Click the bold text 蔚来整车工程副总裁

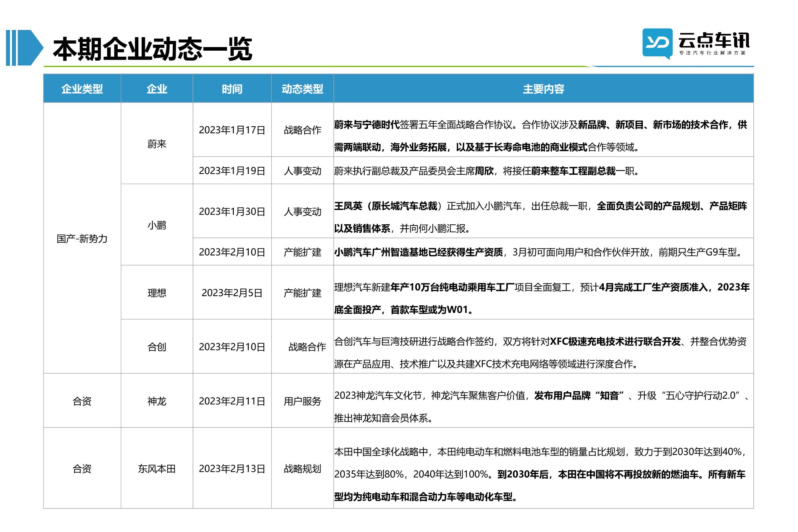573,171
